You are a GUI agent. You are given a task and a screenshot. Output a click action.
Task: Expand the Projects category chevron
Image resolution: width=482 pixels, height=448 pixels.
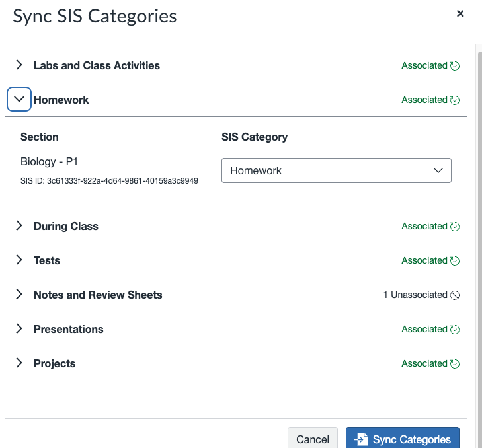19,363
